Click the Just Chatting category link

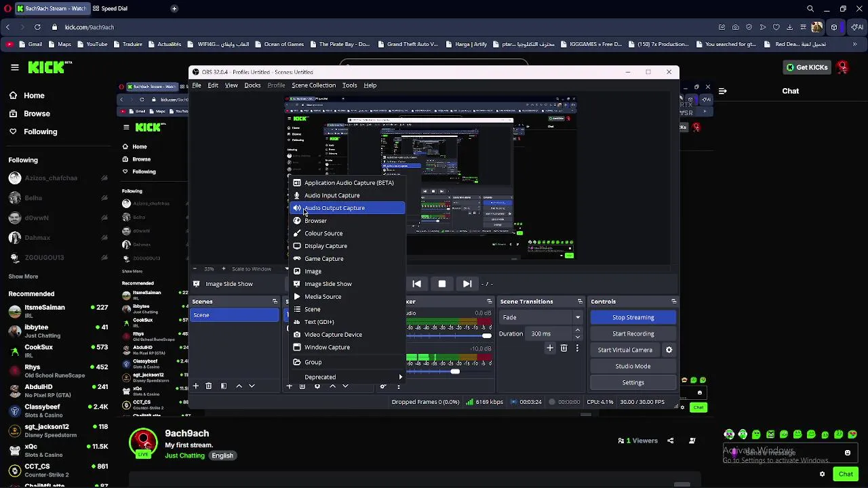pos(184,455)
